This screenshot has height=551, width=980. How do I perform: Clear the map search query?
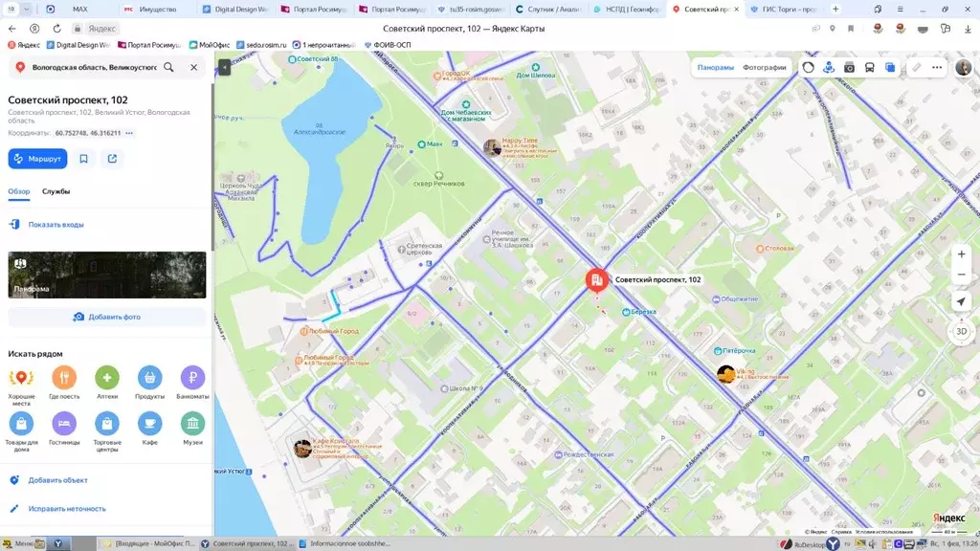[x=193, y=67]
